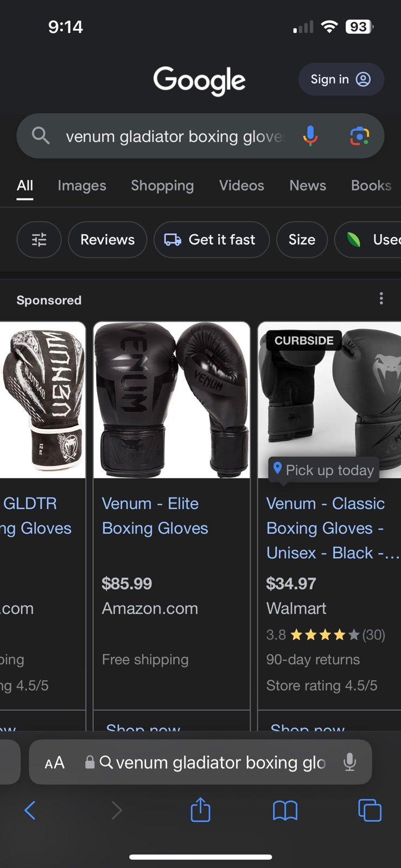The height and width of the screenshot is (868, 401).
Task: Switch to the Images tab
Action: (82, 186)
